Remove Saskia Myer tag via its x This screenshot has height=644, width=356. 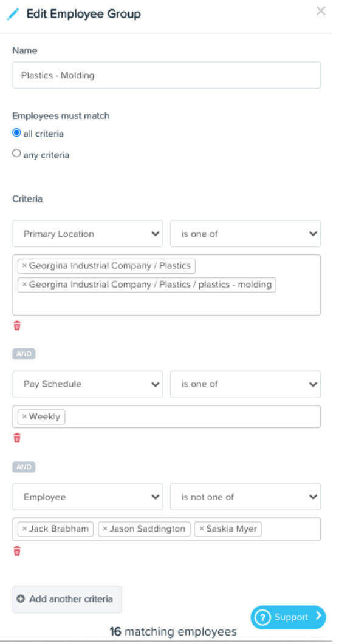pos(202,529)
